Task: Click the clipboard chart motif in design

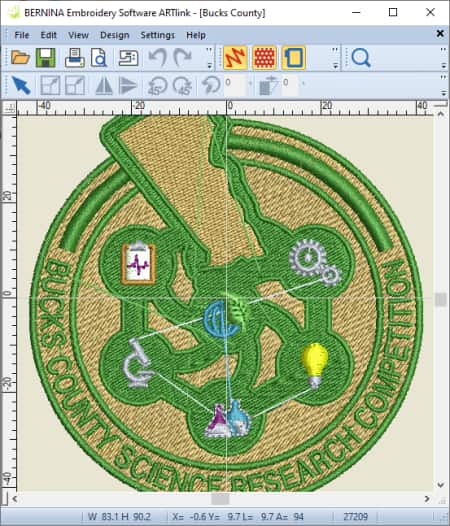Action: (139, 263)
